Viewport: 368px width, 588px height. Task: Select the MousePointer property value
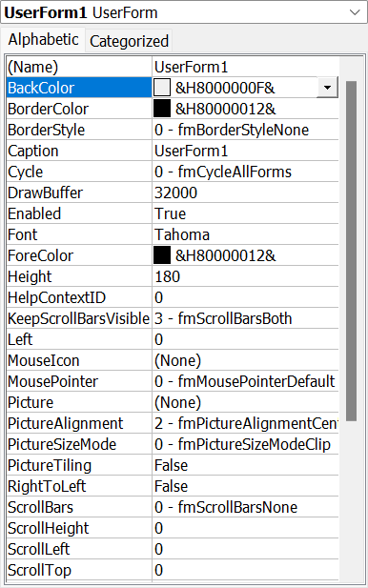pos(245,381)
